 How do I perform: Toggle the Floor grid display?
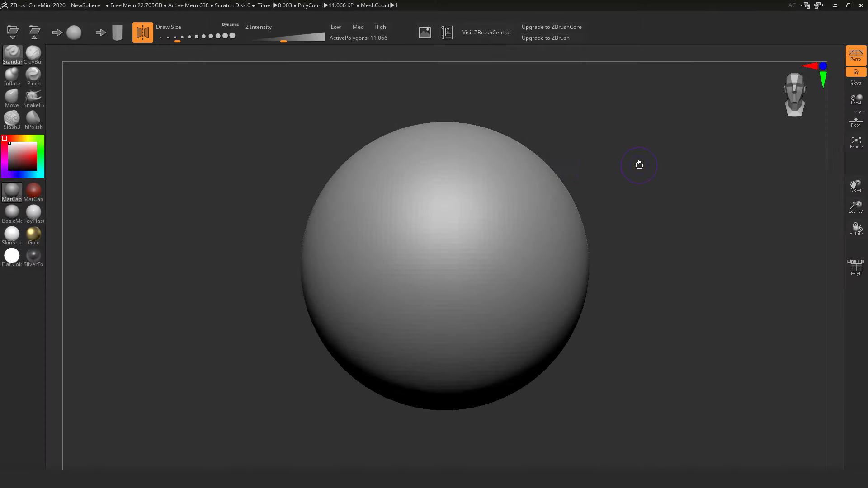pyautogui.click(x=856, y=122)
